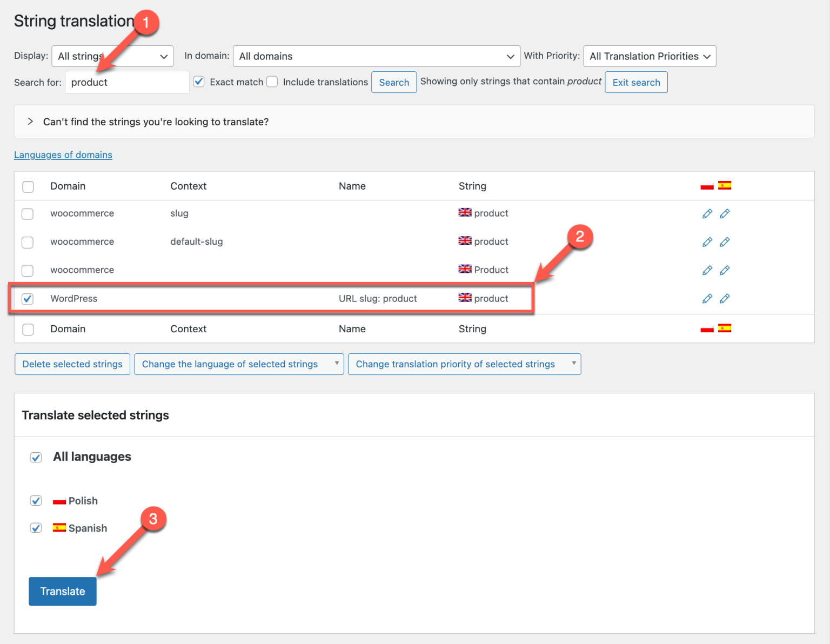Click the Spanish flag in the table header
The image size is (830, 644).
pos(725,185)
